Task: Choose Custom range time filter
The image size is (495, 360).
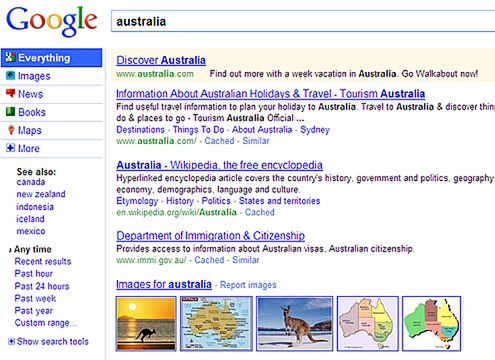Action: [x=46, y=323]
